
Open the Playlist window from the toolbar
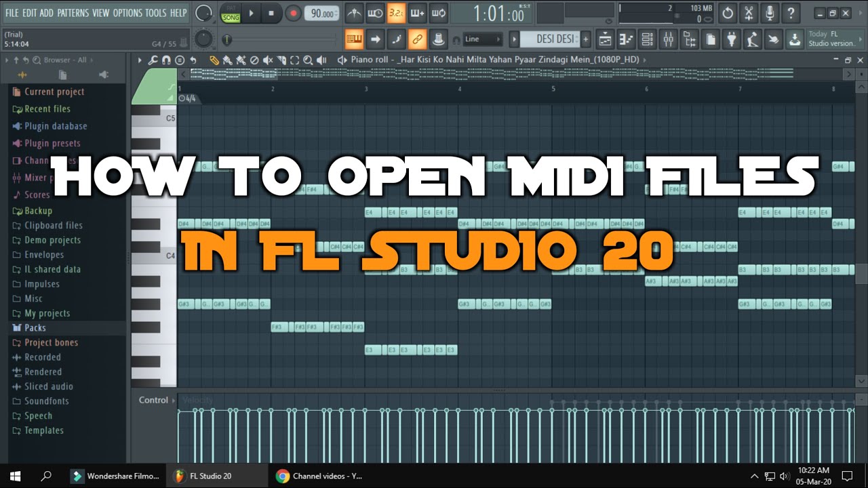pos(604,39)
